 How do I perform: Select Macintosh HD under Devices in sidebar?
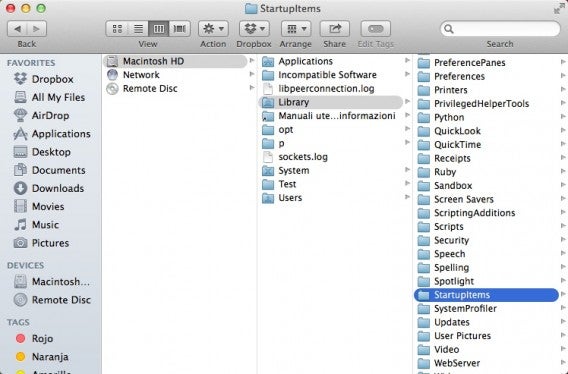(x=52, y=282)
